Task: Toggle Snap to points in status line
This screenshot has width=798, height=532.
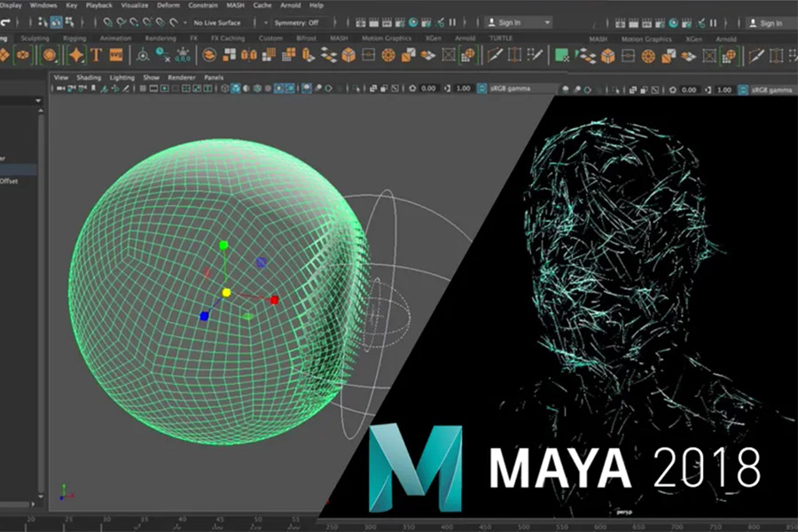Action: 134,22
